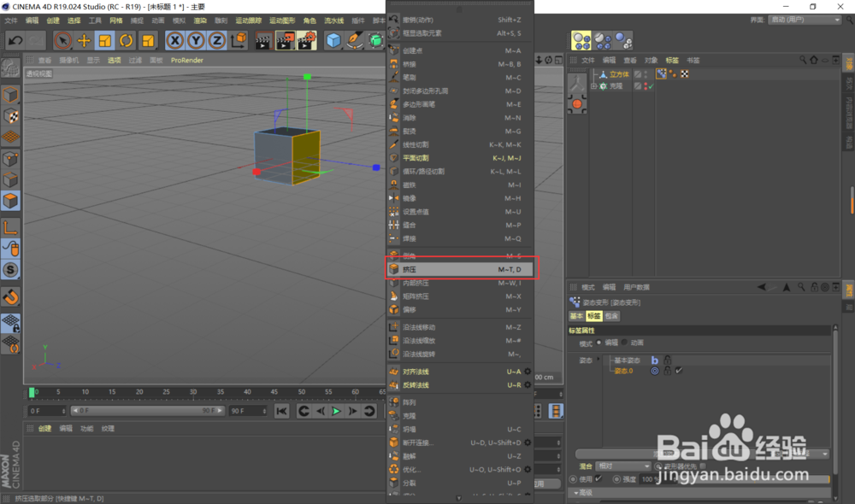Expand the 克隆 object tree node
Viewport: 855px width, 504px height.
(x=594, y=86)
